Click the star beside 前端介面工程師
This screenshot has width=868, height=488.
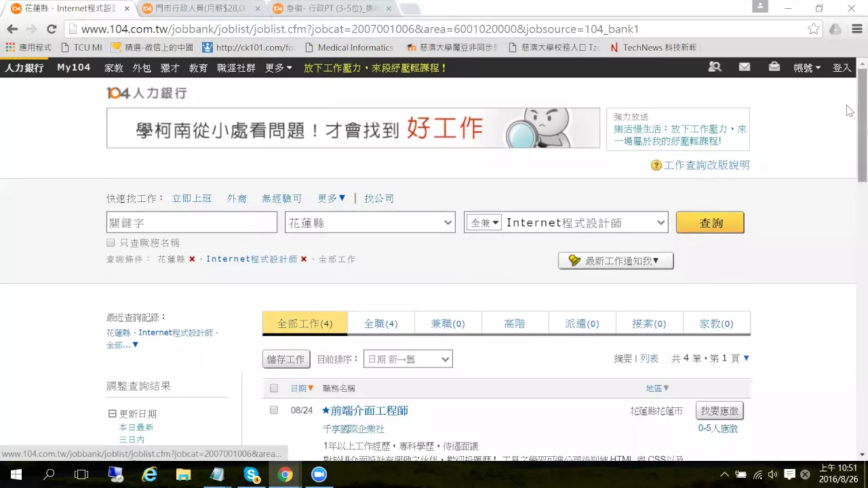(325, 411)
